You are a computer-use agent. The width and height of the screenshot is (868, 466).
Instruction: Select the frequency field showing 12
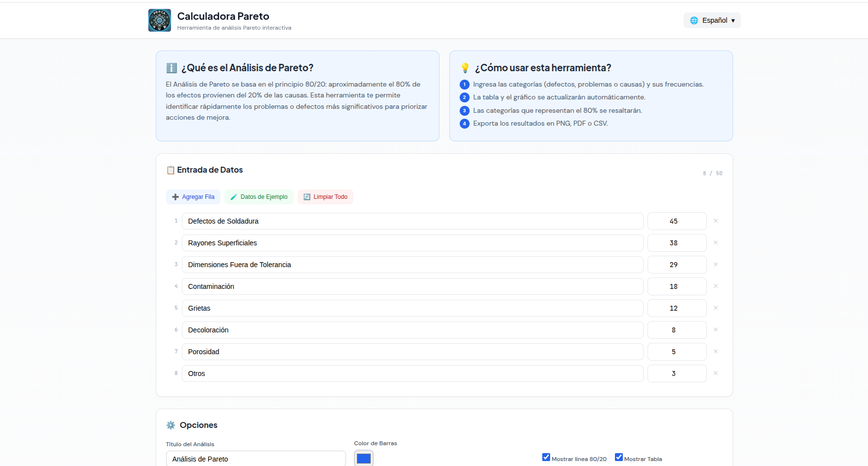point(677,308)
